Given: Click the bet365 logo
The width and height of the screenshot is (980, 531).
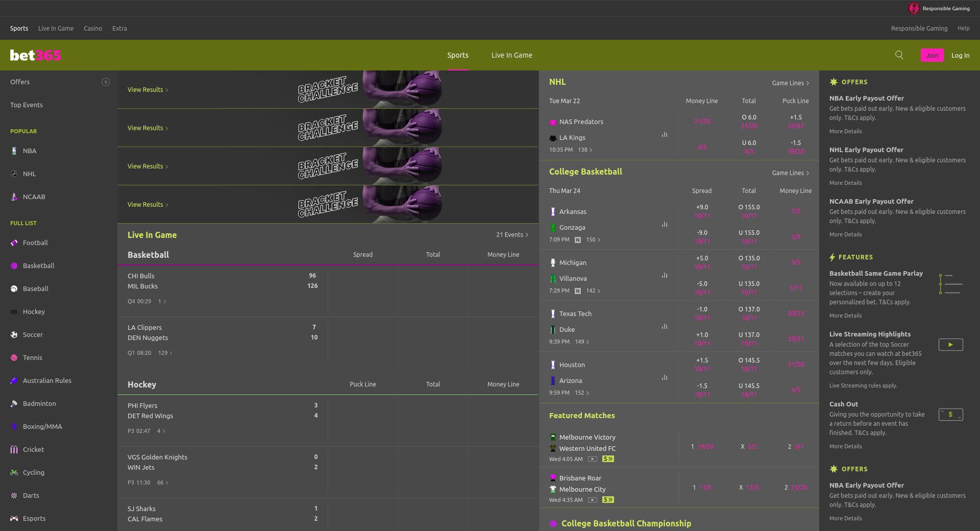Looking at the screenshot, I should [x=35, y=55].
